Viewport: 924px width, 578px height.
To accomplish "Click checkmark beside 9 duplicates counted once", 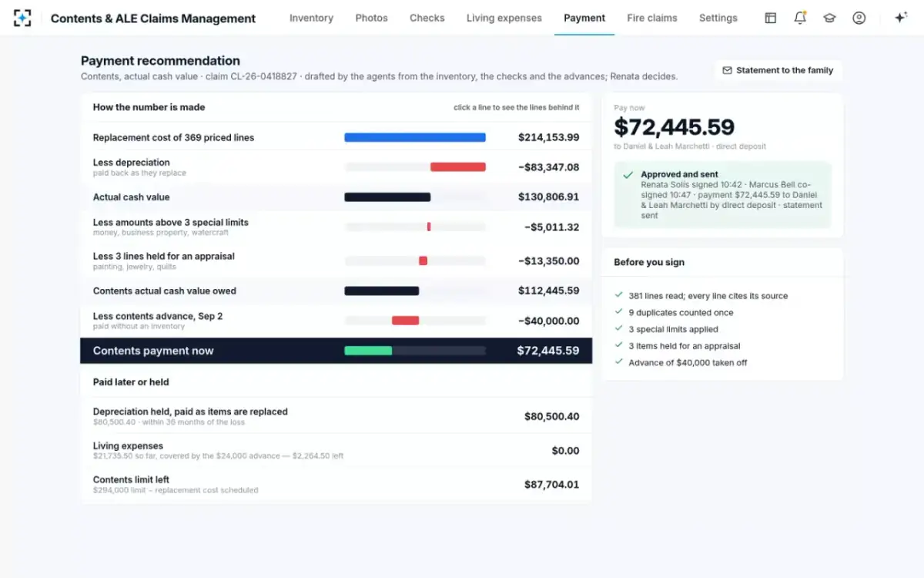I will pos(619,312).
